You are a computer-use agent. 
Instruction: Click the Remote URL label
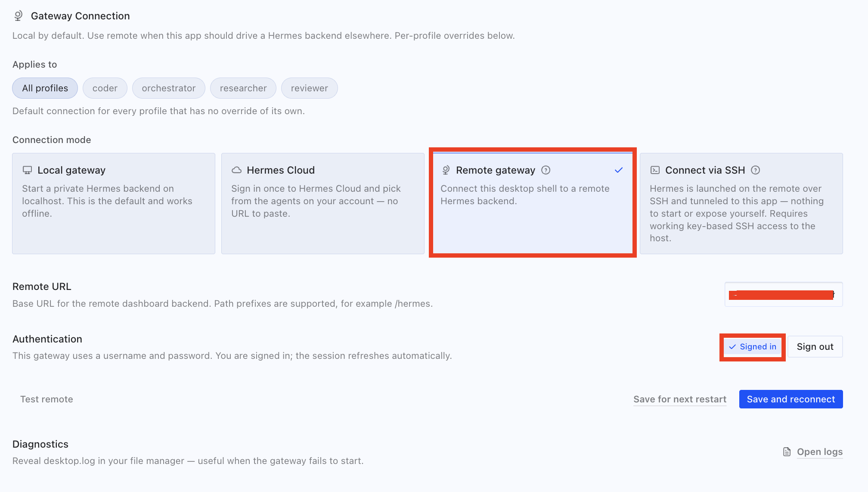pos(42,286)
